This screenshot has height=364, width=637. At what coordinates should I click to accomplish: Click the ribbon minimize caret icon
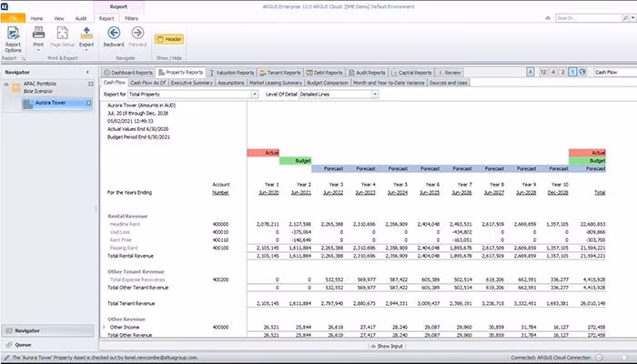click(x=548, y=18)
